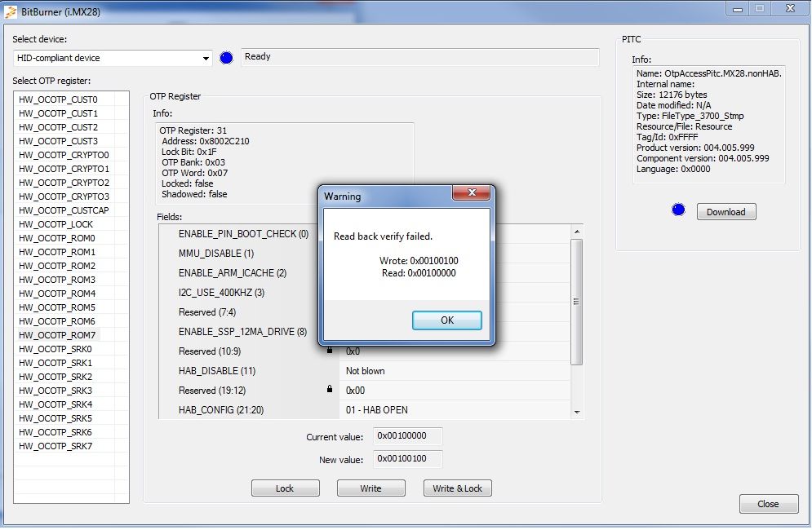Select the ENABLE_SSP_12MA_DRIVE (8) field

[x=242, y=332]
